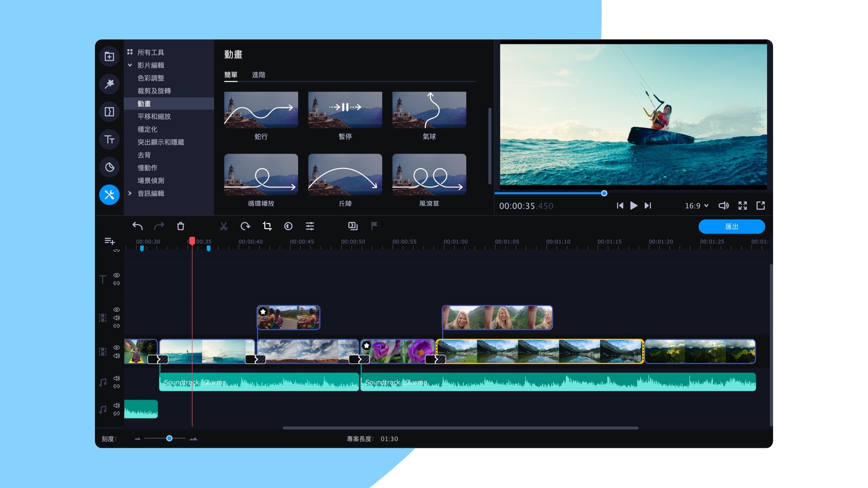This screenshot has height=488, width=868.
Task: Click the 匯出 export button
Action: pos(731,226)
